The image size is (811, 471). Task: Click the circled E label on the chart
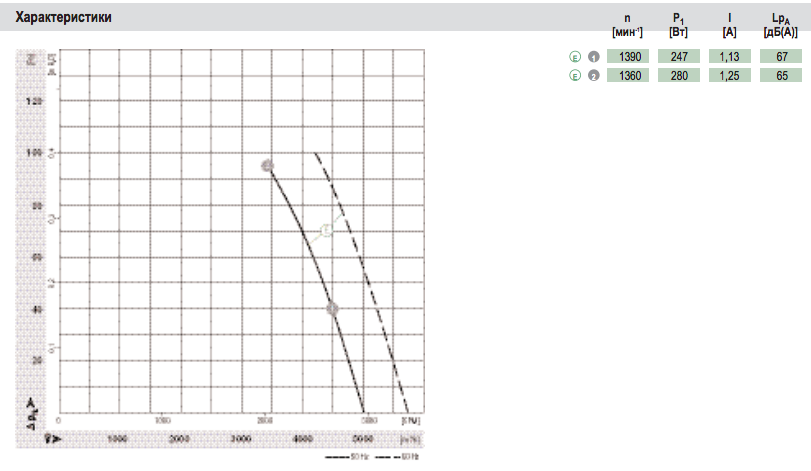[326, 231]
